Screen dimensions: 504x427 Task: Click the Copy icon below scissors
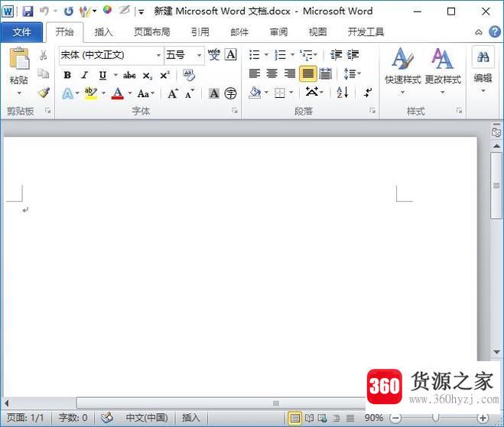[44, 73]
